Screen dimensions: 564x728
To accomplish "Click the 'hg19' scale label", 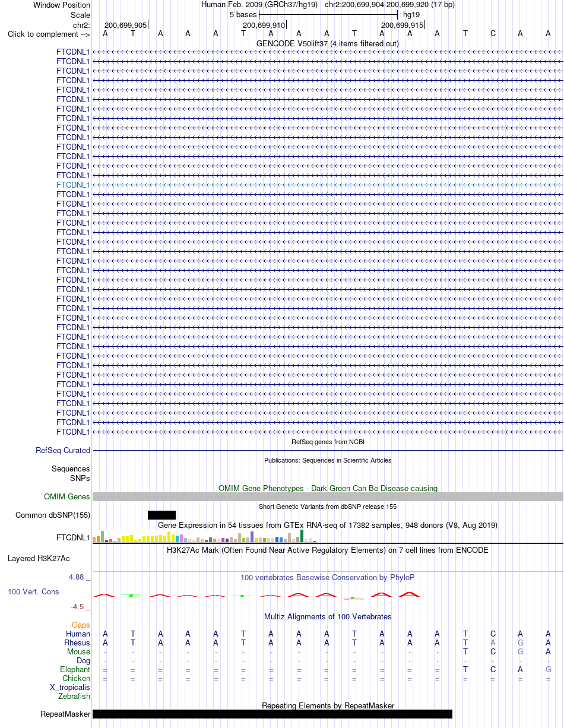I will tap(411, 14).
